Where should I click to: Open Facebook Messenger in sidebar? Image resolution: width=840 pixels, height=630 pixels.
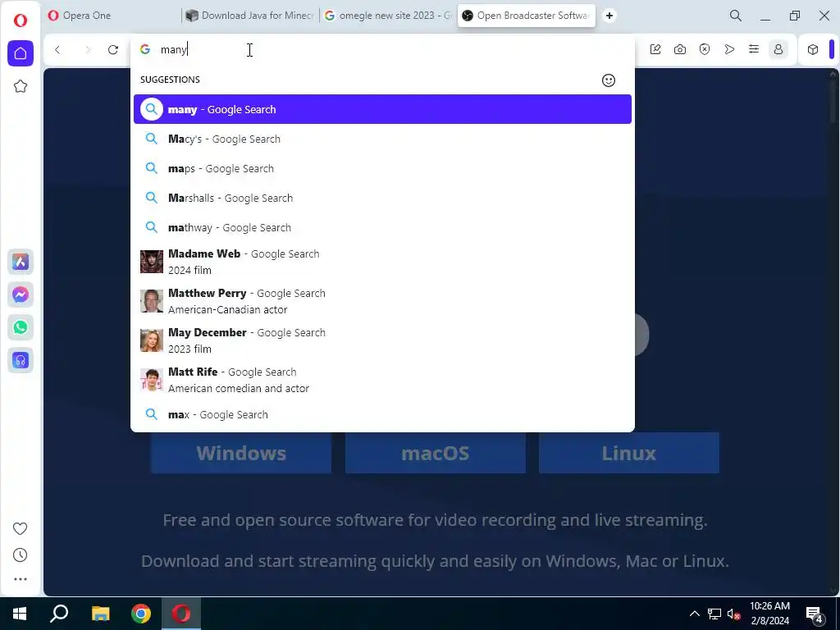tap(21, 294)
